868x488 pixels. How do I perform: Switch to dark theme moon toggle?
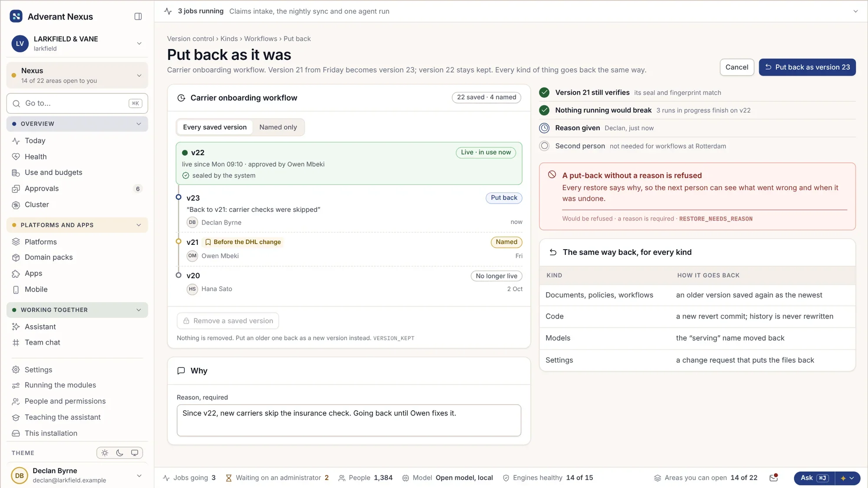[120, 453]
